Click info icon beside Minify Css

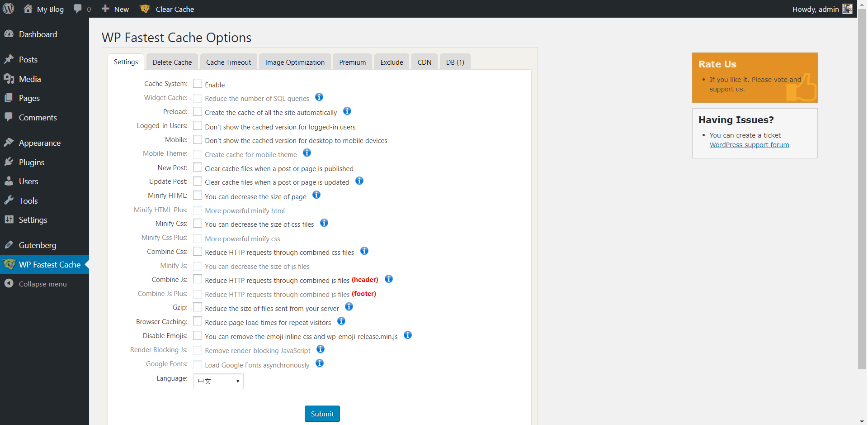pos(324,223)
